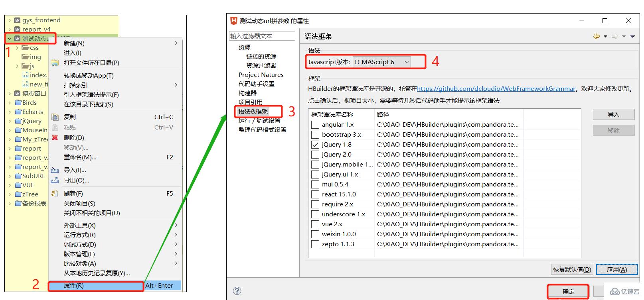Viewport: 644px width, 300px height.
Task: Check the weixin 1.0.0 framework checkbox
Action: 315,234
